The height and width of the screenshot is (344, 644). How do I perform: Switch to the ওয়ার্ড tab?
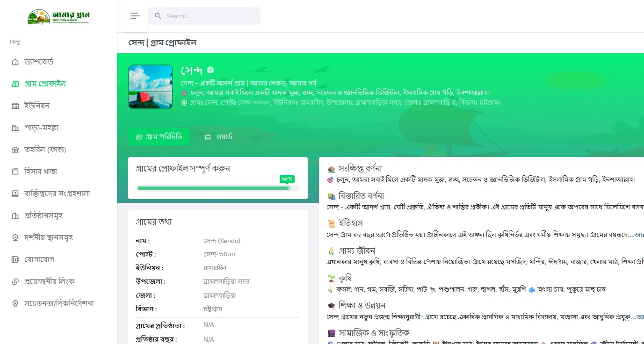(218, 137)
